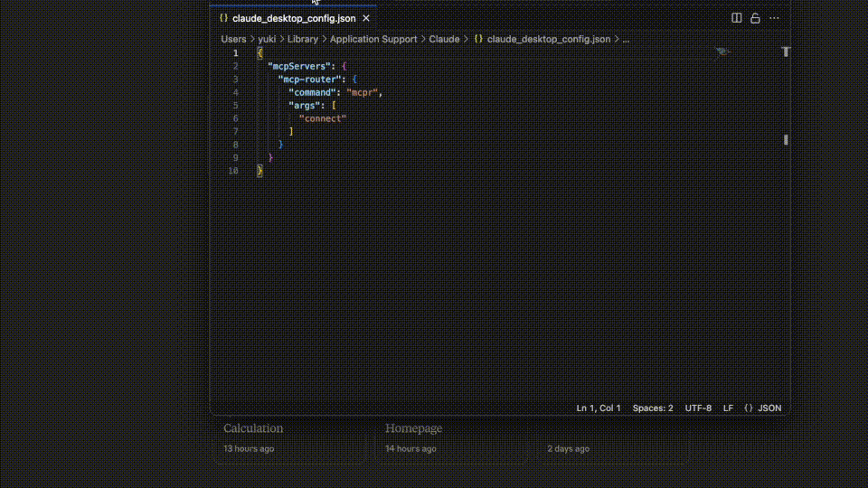The height and width of the screenshot is (488, 868).
Task: Close the claude_desktop_config.json tab
Action: point(366,18)
